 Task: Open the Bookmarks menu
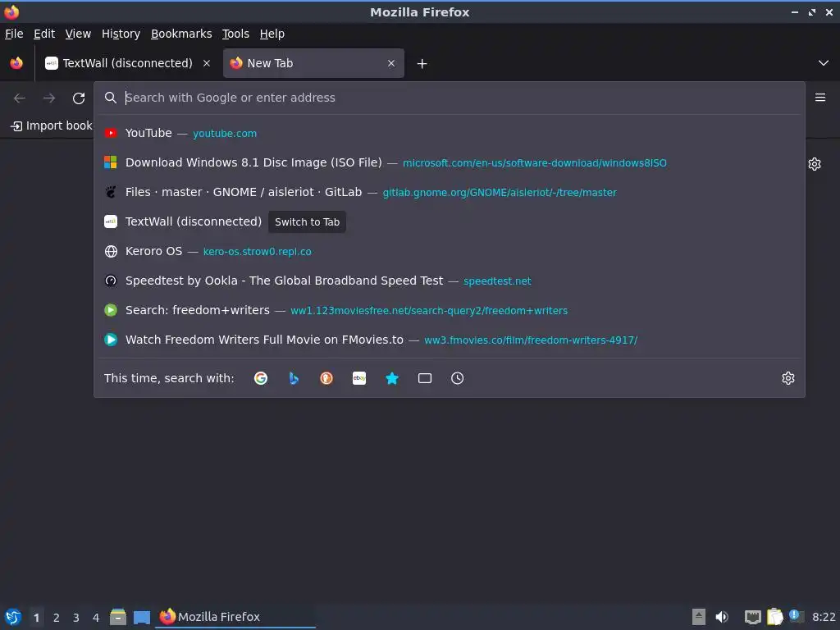click(x=181, y=34)
